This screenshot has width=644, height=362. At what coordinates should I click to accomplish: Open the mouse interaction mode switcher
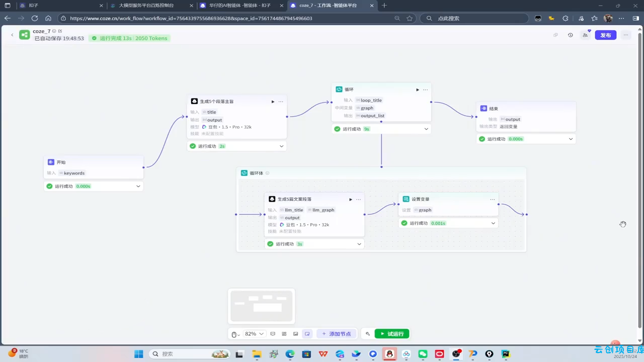[x=235, y=334]
